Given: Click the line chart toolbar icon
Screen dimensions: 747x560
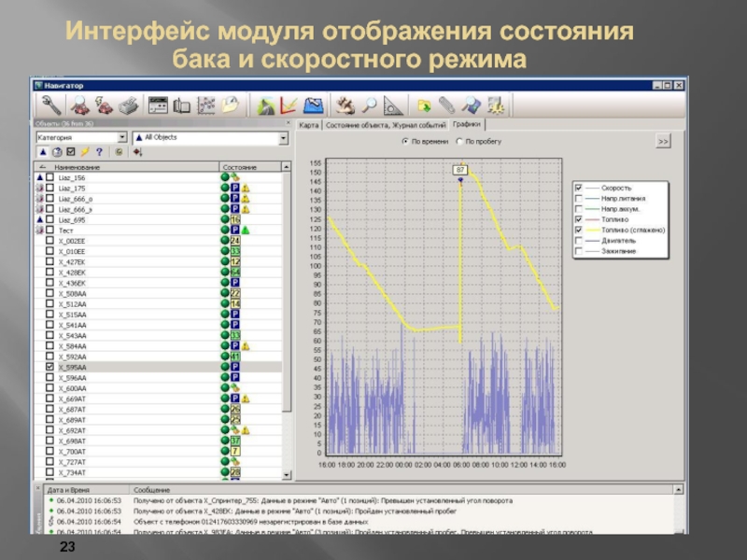Looking at the screenshot, I should tap(289, 105).
